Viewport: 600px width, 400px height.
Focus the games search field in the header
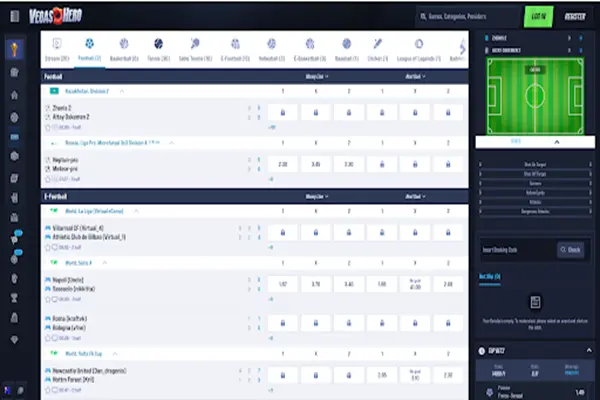(467, 16)
